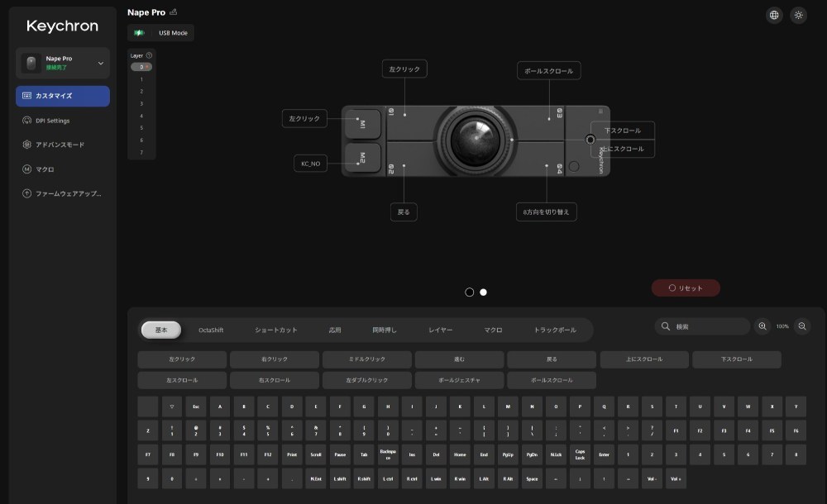Screen dimensions: 827x504
Task: Click the 検索 search input field
Action: (702, 326)
